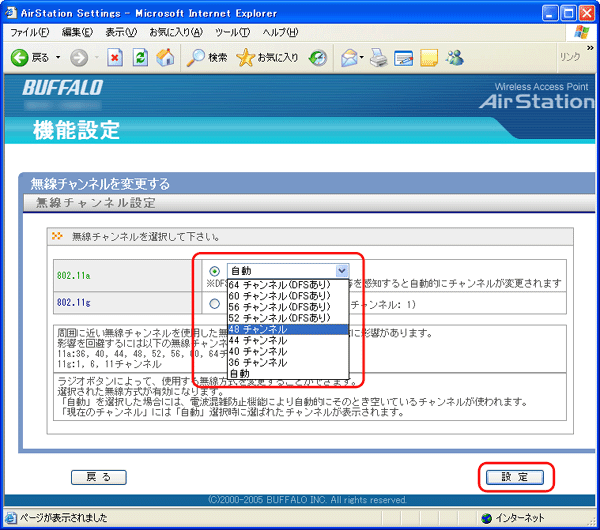Click the BUFFALO logo in header
Viewport: 600px width, 530px height.
pos(63,88)
